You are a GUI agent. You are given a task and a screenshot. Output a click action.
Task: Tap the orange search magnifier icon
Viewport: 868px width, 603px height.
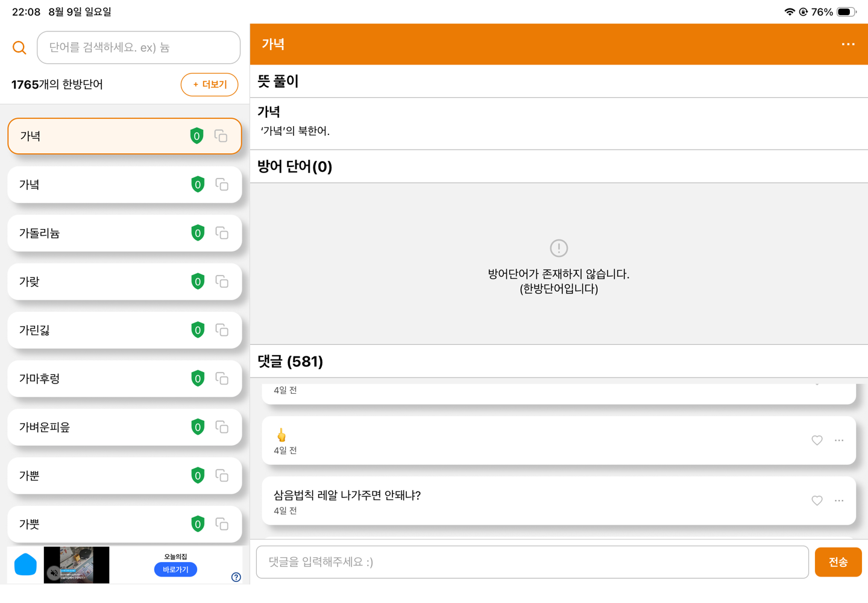pyautogui.click(x=19, y=48)
